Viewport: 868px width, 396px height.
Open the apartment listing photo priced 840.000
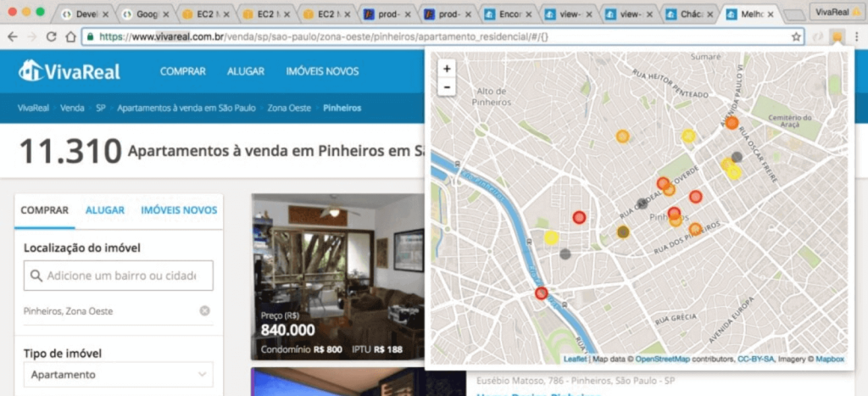tap(337, 277)
